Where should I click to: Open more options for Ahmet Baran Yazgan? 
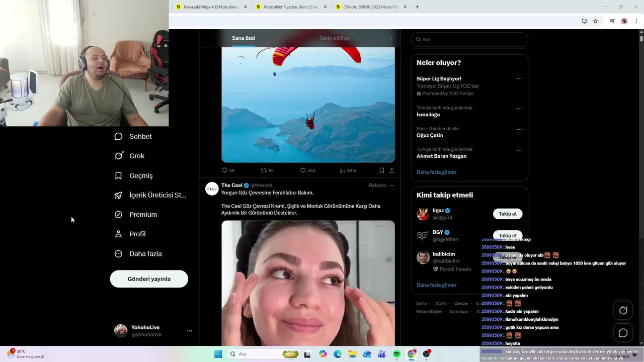coord(519,150)
